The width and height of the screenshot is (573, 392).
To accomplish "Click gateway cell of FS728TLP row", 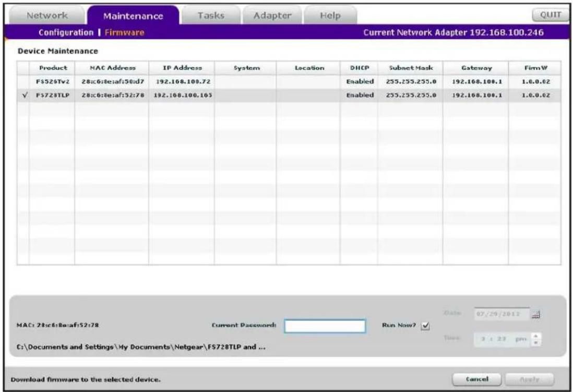I will (477, 96).
